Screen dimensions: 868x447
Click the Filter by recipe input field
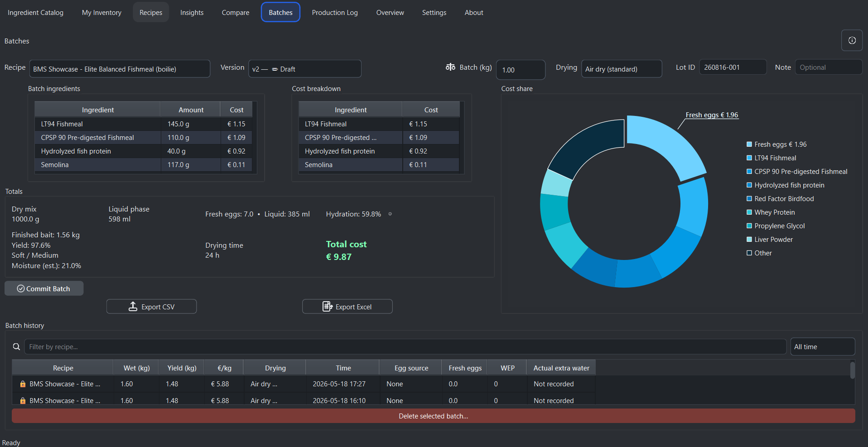click(x=405, y=346)
